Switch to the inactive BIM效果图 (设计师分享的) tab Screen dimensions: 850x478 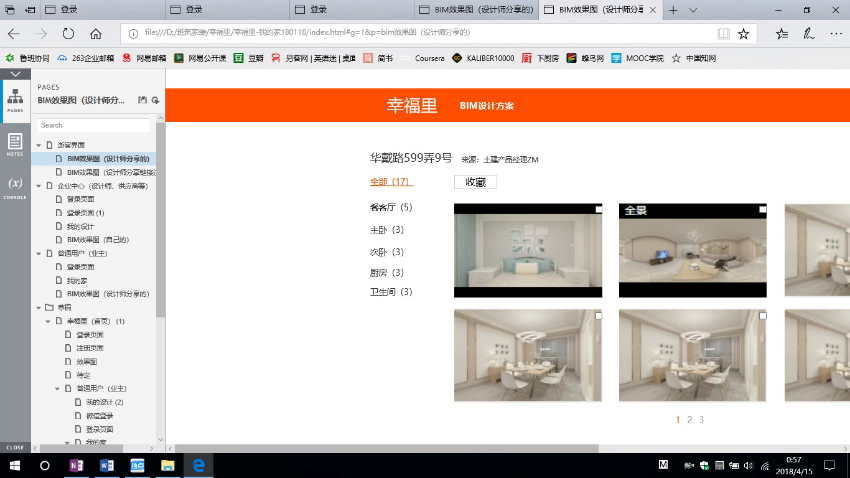click(x=477, y=10)
